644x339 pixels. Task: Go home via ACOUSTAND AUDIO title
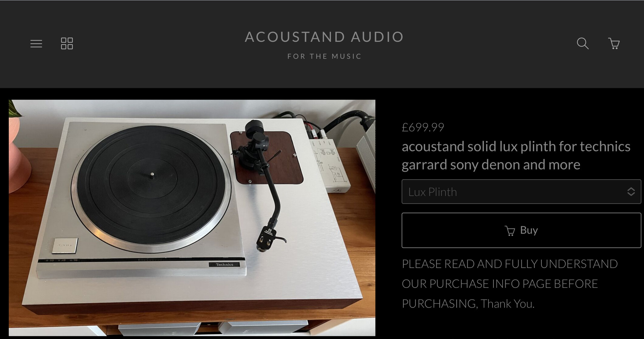click(x=324, y=37)
